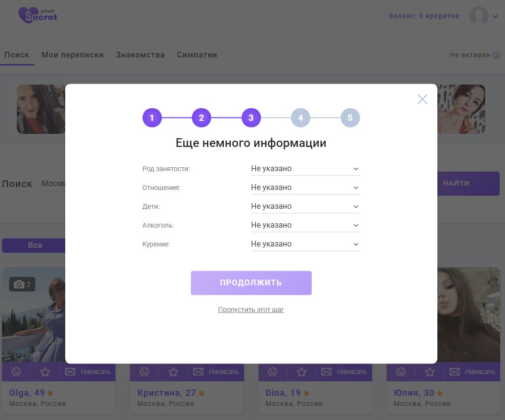The height and width of the screenshot is (420, 505).
Task: Add Olga to favorites with star icon
Action: tap(45, 372)
